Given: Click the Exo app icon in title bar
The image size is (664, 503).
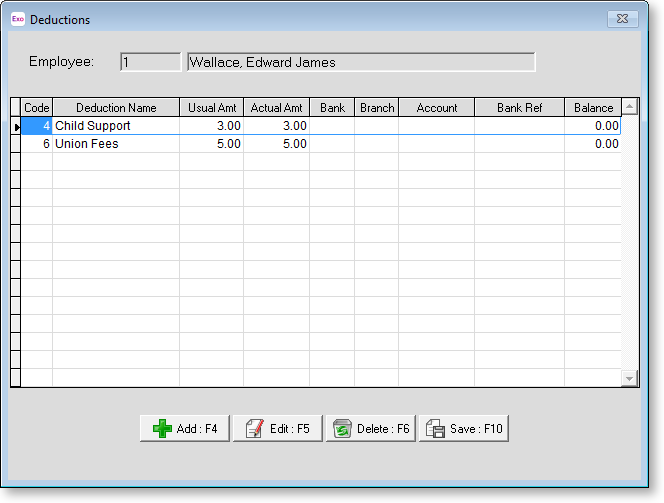Looking at the screenshot, I should [18, 19].
